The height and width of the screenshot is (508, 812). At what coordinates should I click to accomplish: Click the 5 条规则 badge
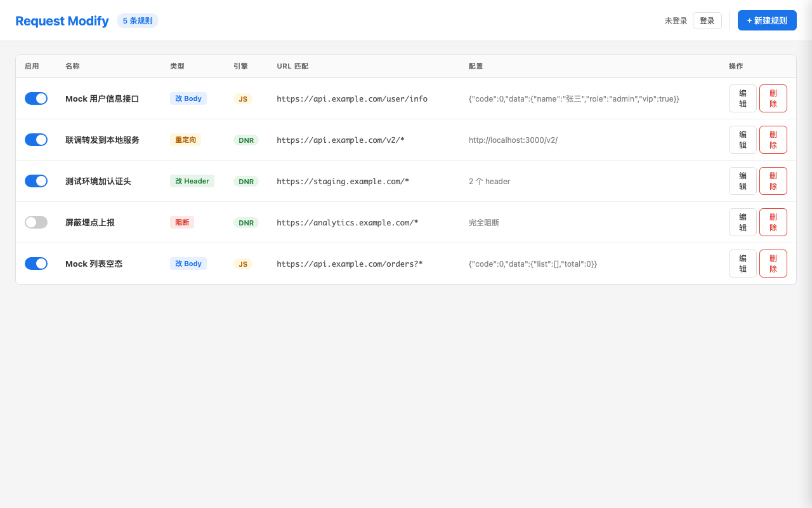138,21
